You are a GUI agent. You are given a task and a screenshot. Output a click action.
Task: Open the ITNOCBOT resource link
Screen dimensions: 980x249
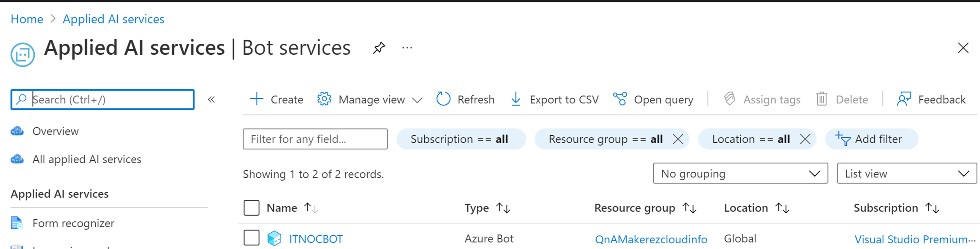[316, 239]
